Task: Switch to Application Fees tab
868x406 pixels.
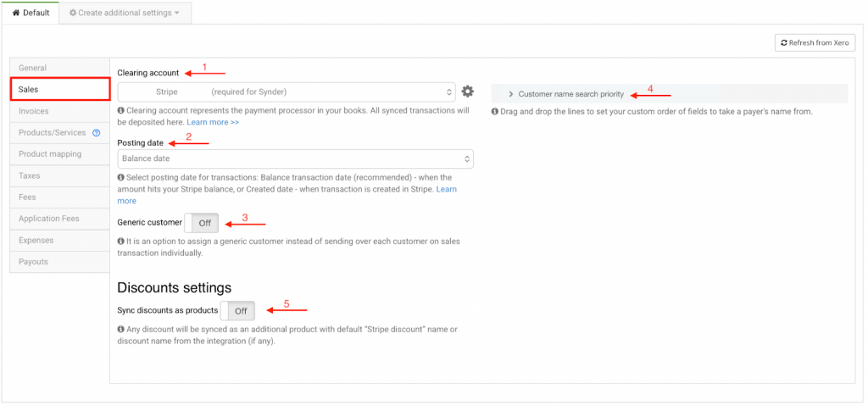Action: pos(49,219)
